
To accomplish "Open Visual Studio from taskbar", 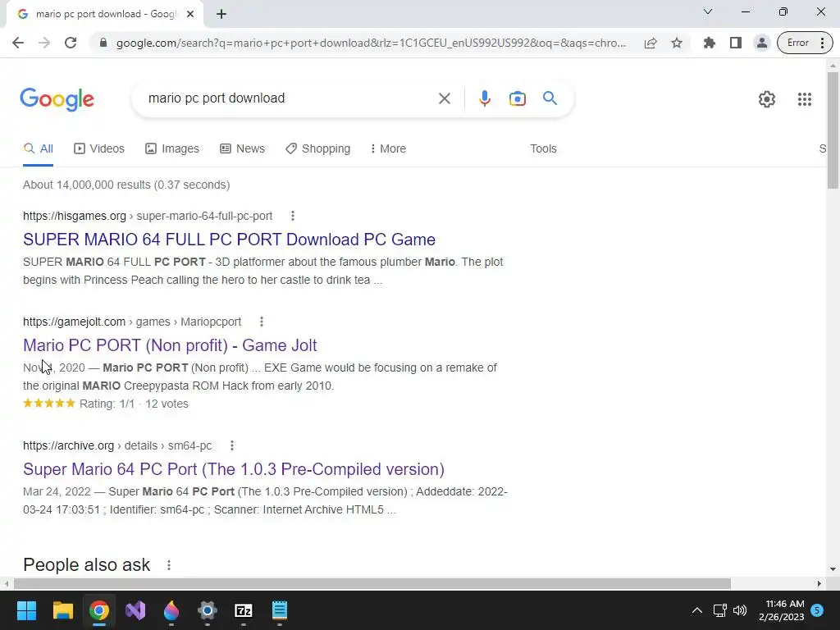I will point(135,610).
